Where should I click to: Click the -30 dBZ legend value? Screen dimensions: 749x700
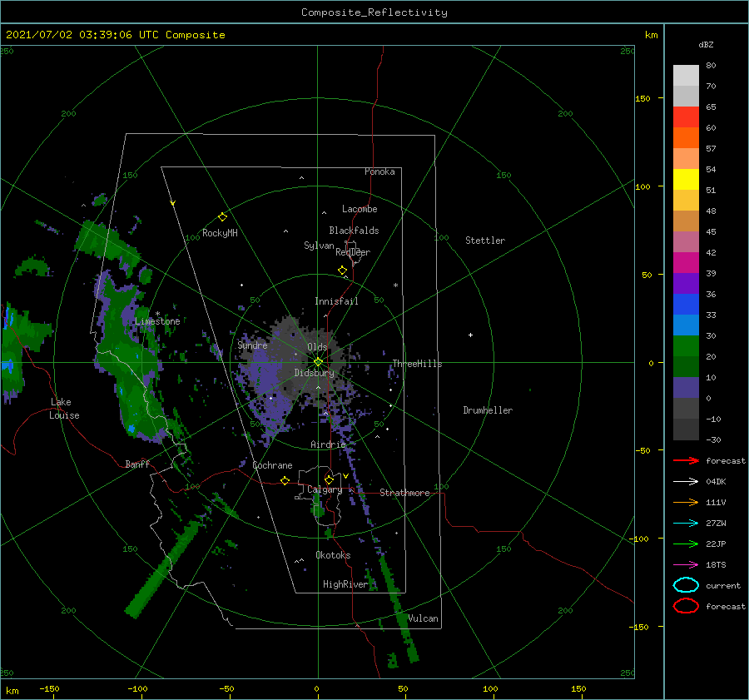pos(713,439)
